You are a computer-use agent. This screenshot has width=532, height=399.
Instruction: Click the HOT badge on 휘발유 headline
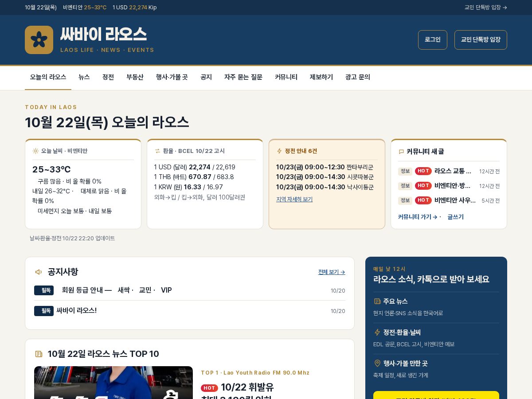click(210, 388)
